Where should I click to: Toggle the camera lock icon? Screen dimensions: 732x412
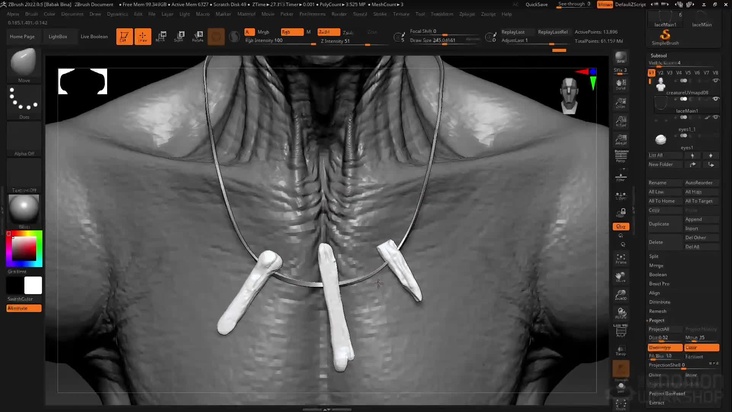tap(620, 213)
